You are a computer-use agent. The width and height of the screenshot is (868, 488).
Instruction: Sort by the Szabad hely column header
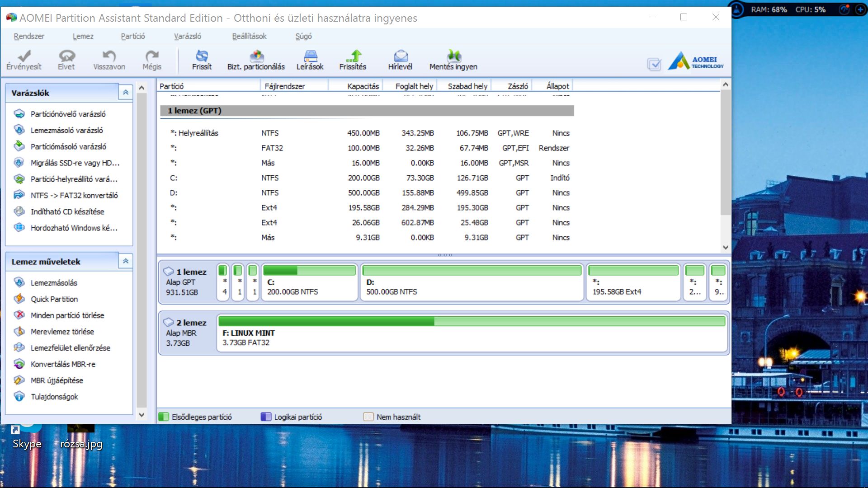coord(465,86)
